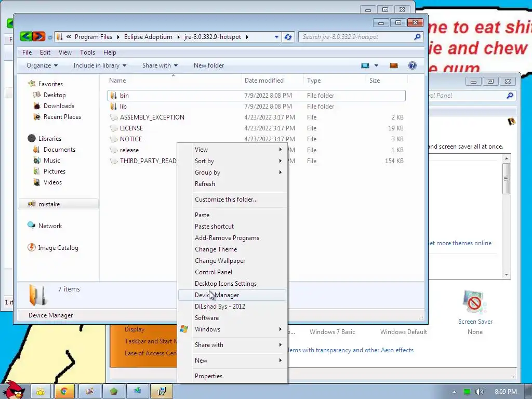Open the Organize dropdown
Image resolution: width=532 pixels, height=399 pixels.
(x=42, y=65)
